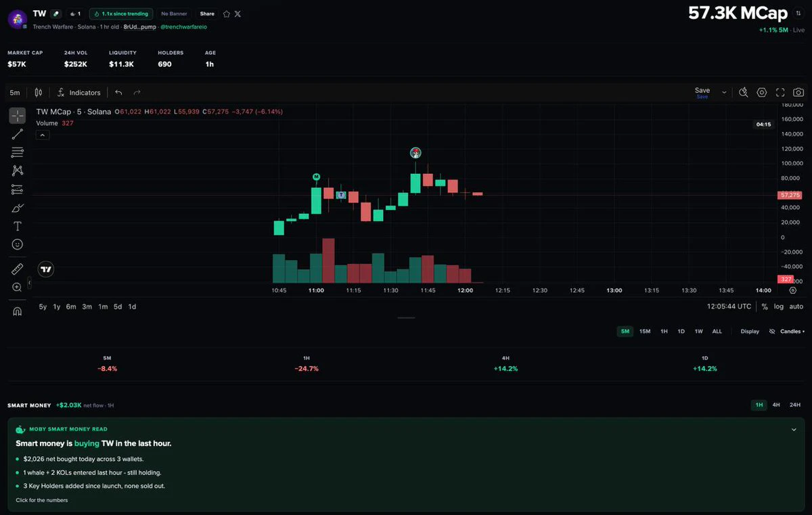
Task: Toggle auto scale on chart
Action: pos(796,307)
